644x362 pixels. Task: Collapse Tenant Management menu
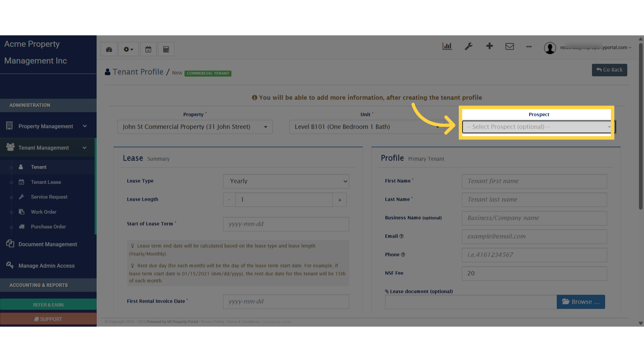pyautogui.click(x=48, y=148)
